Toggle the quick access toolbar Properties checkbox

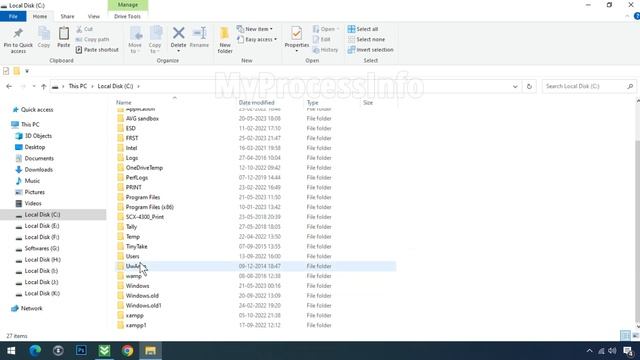(x=6, y=71)
